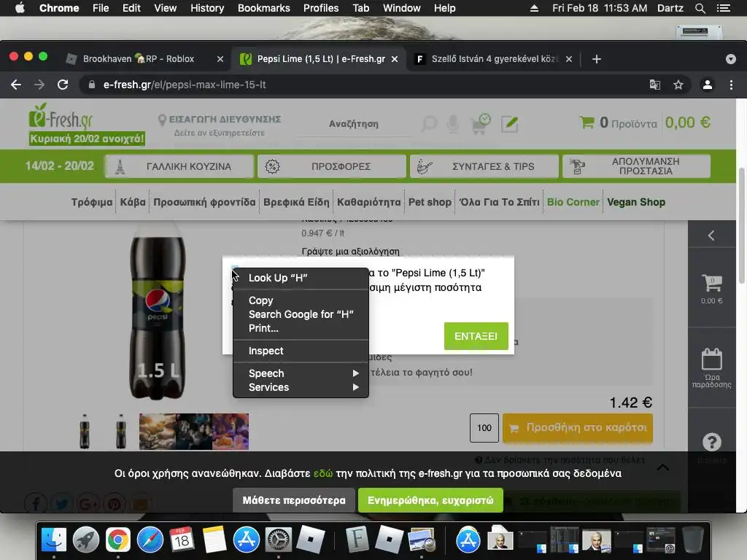
Task: Collapse the cookie banner with up chevron
Action: coord(662,467)
